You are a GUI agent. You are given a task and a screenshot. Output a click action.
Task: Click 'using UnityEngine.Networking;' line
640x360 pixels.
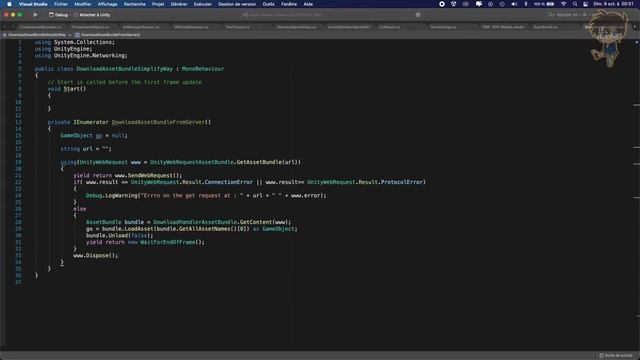pos(81,56)
